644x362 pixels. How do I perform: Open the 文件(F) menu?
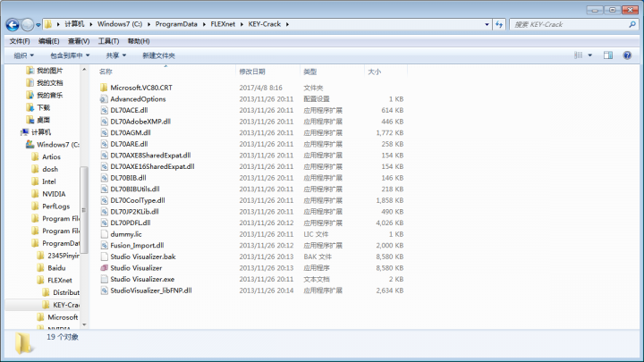click(19, 41)
